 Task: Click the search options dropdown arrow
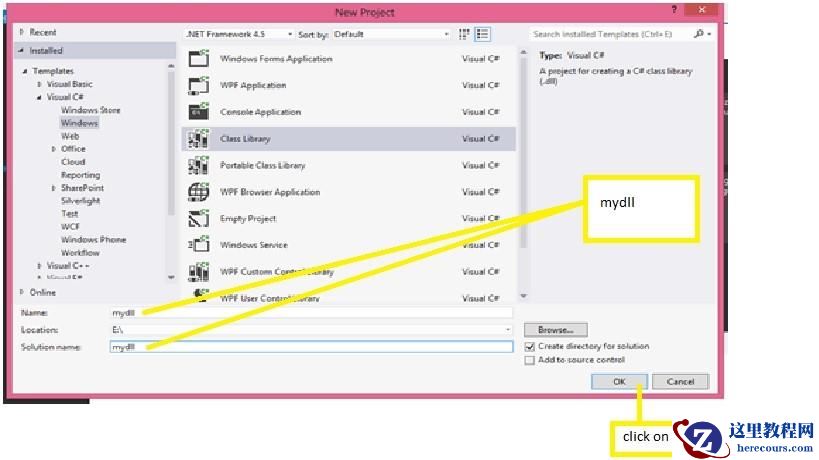[x=709, y=34]
